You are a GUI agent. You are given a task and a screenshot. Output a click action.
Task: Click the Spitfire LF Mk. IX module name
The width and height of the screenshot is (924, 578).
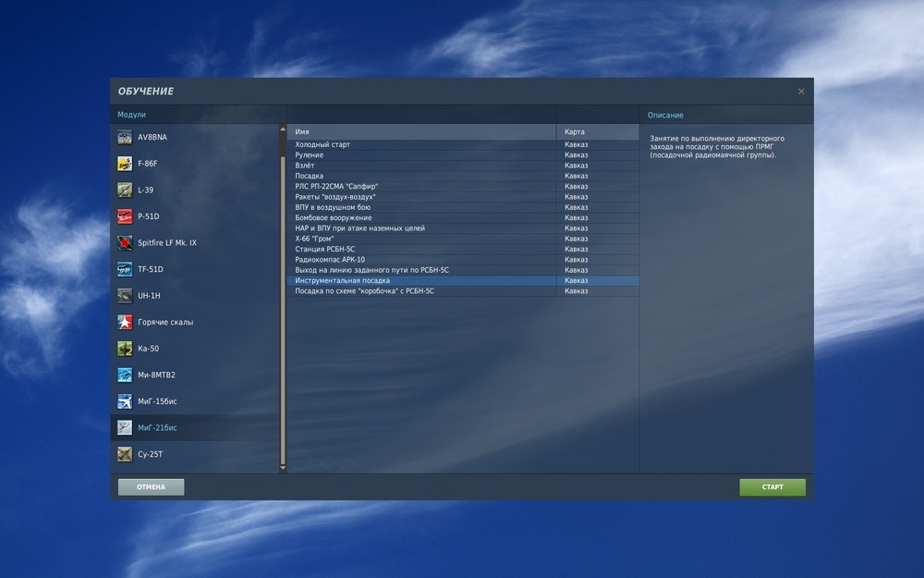coord(167,243)
